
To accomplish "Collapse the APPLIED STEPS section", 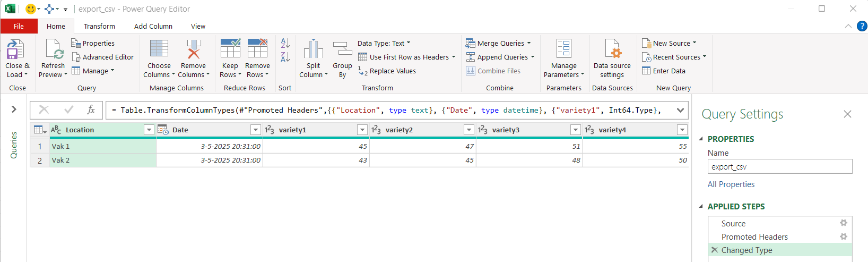I will [701, 206].
